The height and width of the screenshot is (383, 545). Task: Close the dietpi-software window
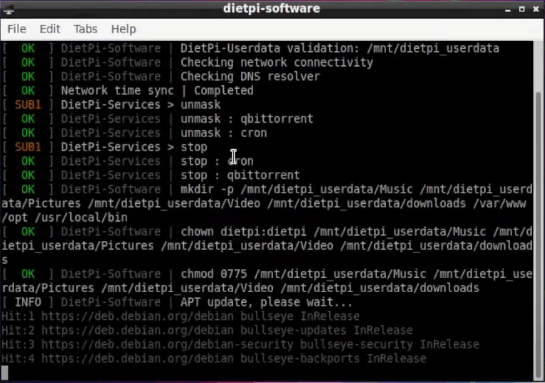click(536, 9)
